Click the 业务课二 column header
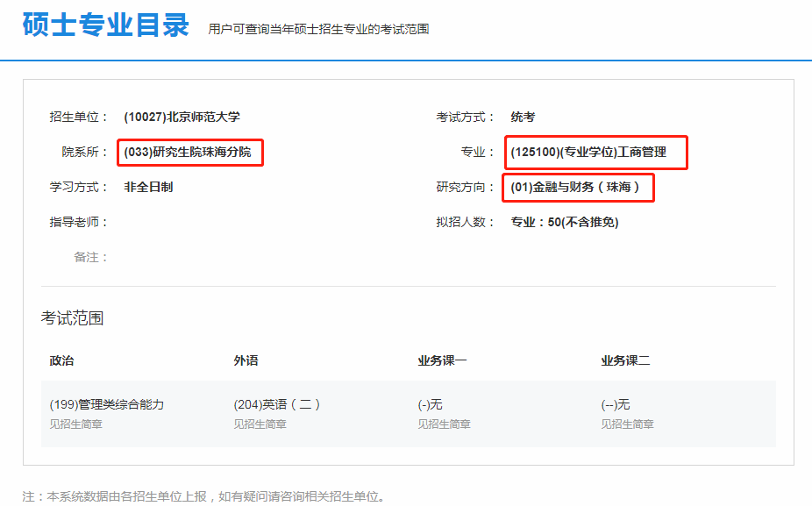Screen dimensions: 812x506 625,360
